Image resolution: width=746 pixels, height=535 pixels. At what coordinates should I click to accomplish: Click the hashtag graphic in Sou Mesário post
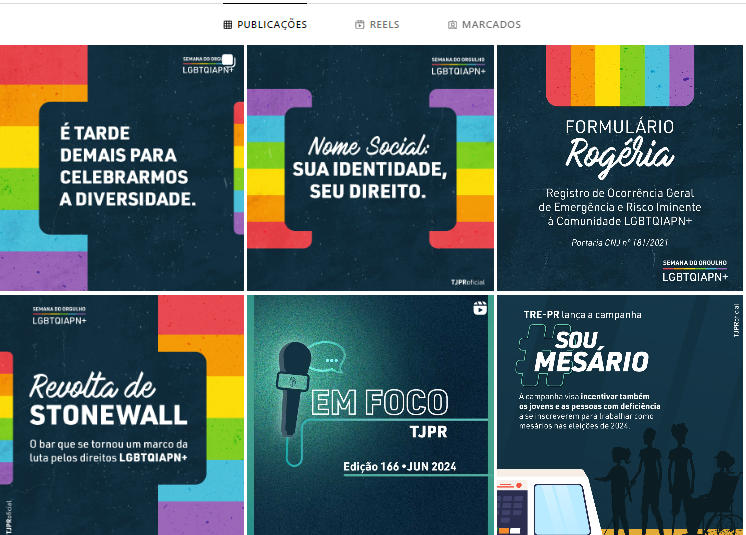tap(542, 355)
